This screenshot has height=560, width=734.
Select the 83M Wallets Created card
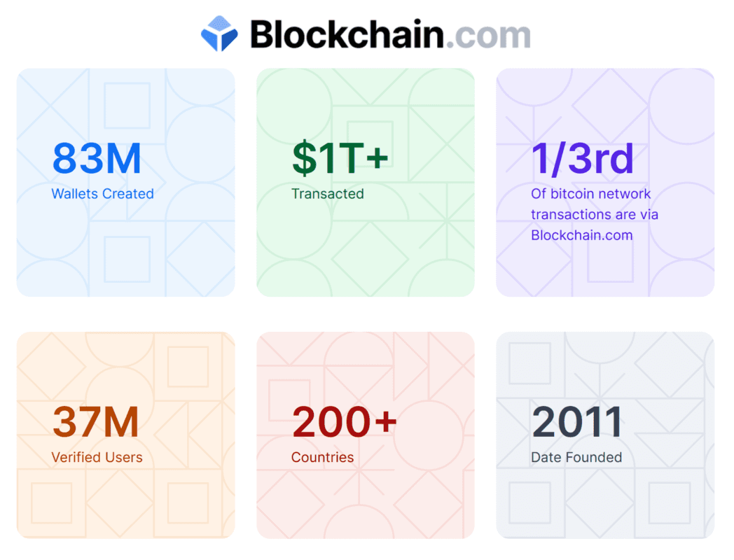[x=125, y=183]
